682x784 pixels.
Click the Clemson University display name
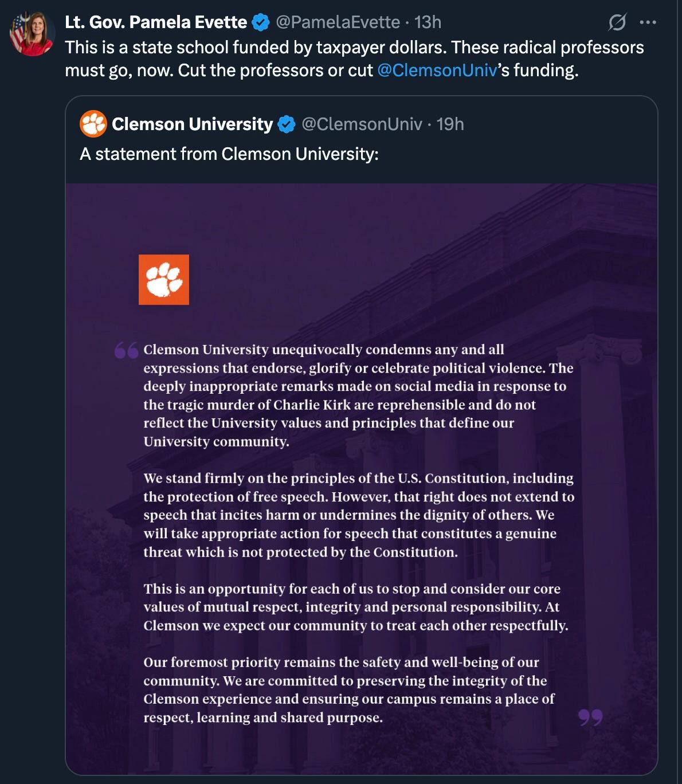point(192,124)
